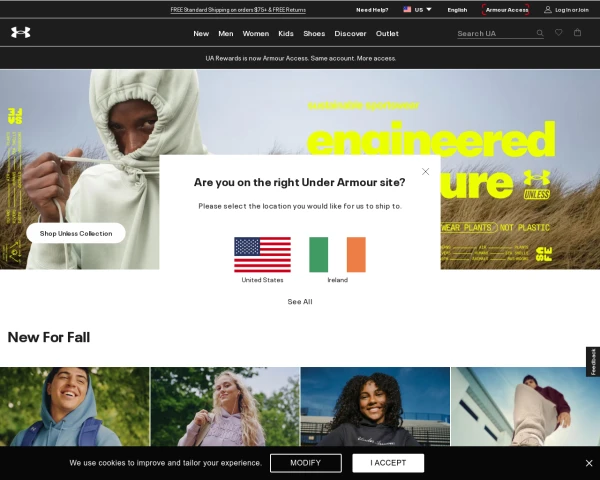Click See All locations link

pos(300,302)
